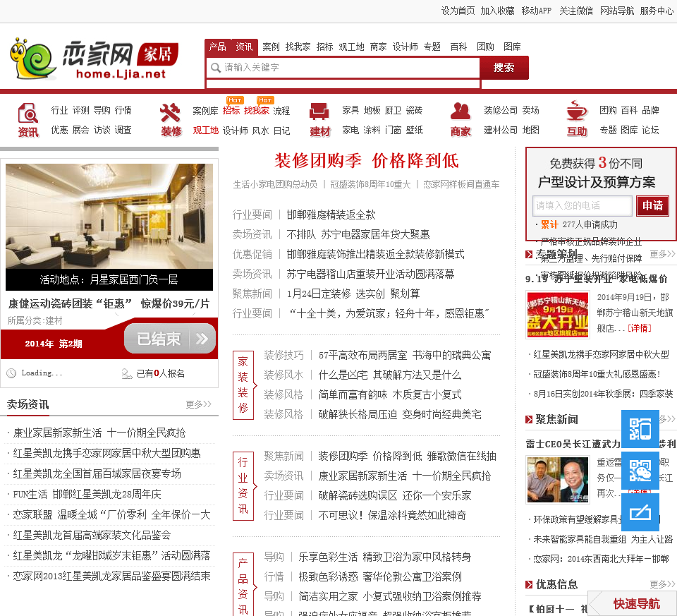This screenshot has width=677, height=616.
Task: Open the 找我家 menu item
Action: click(x=298, y=47)
